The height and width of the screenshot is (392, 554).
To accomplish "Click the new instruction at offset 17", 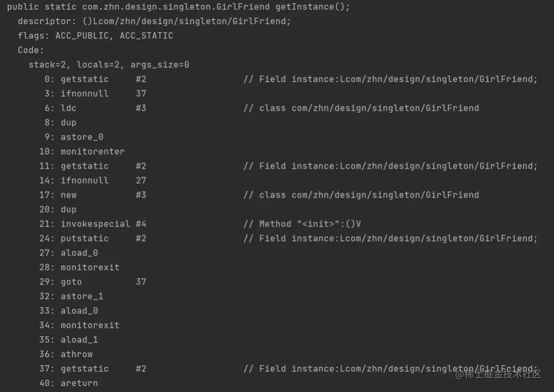I will (68, 195).
